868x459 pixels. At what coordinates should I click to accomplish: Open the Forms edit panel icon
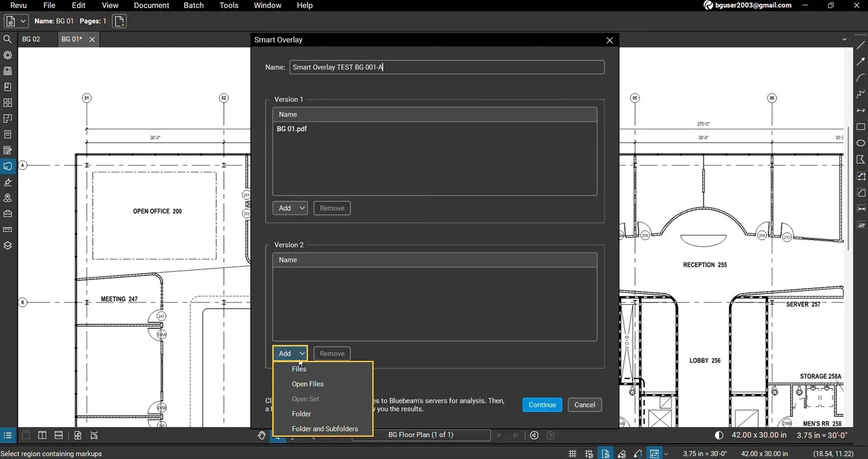pos(8,150)
